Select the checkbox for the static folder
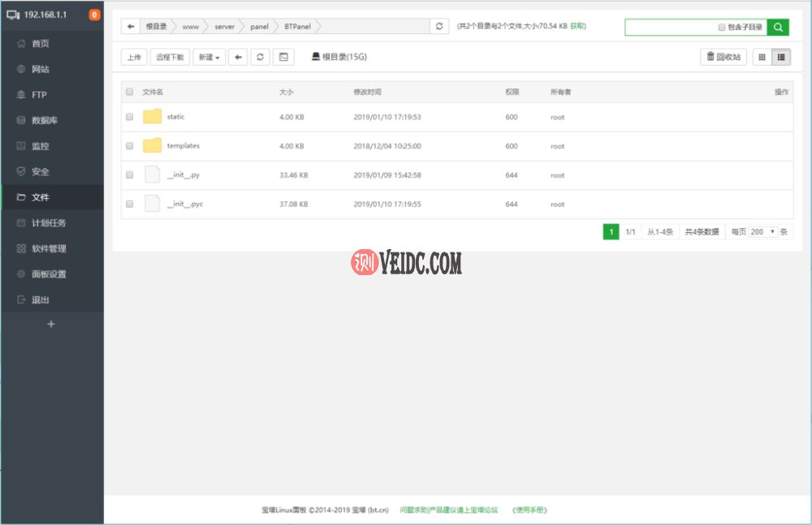The width and height of the screenshot is (812, 525). click(x=129, y=117)
